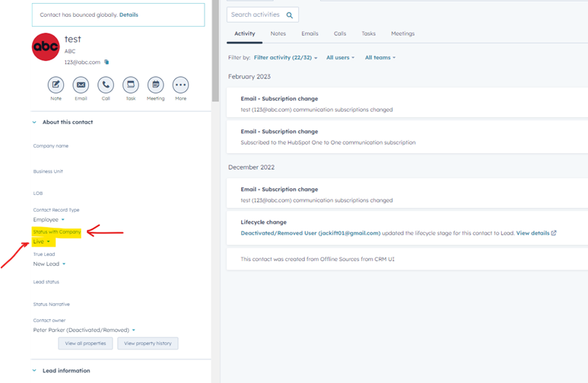Collapse the About this contact section
The height and width of the screenshot is (383, 588).
(34, 122)
